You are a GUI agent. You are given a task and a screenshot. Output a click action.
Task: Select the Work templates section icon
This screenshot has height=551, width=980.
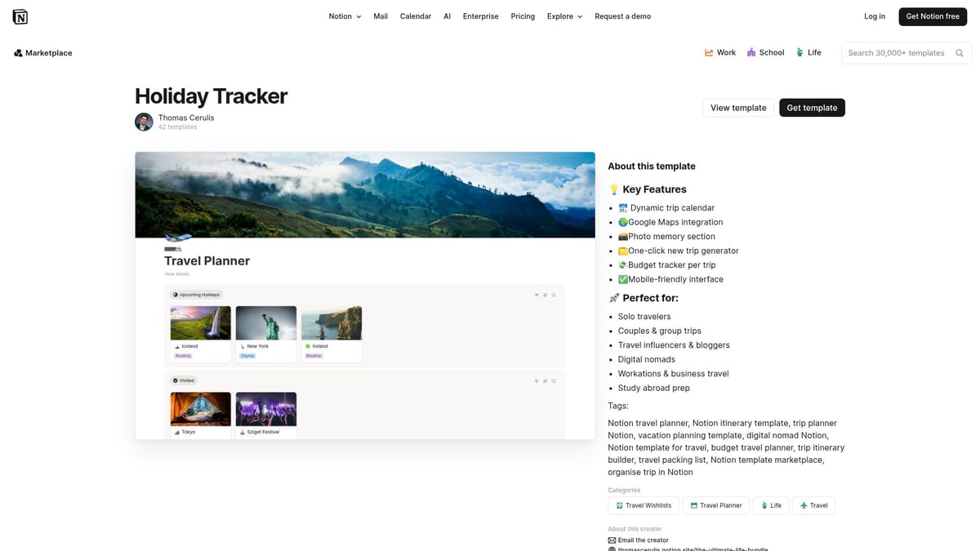pyautogui.click(x=710, y=52)
